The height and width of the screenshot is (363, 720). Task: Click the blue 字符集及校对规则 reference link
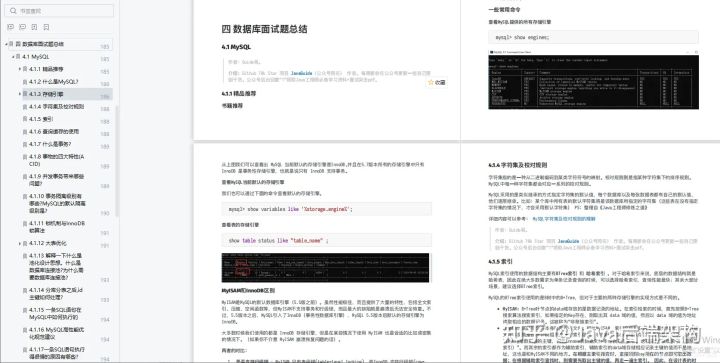click(564, 219)
